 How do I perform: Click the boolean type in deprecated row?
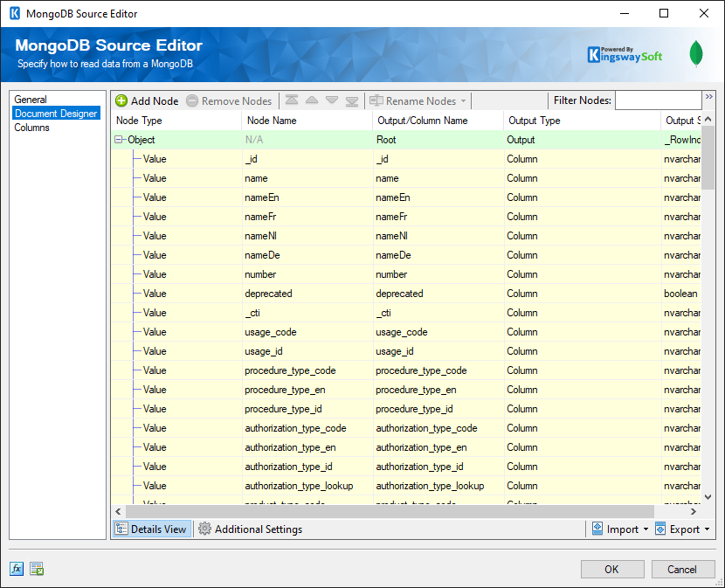tap(680, 294)
